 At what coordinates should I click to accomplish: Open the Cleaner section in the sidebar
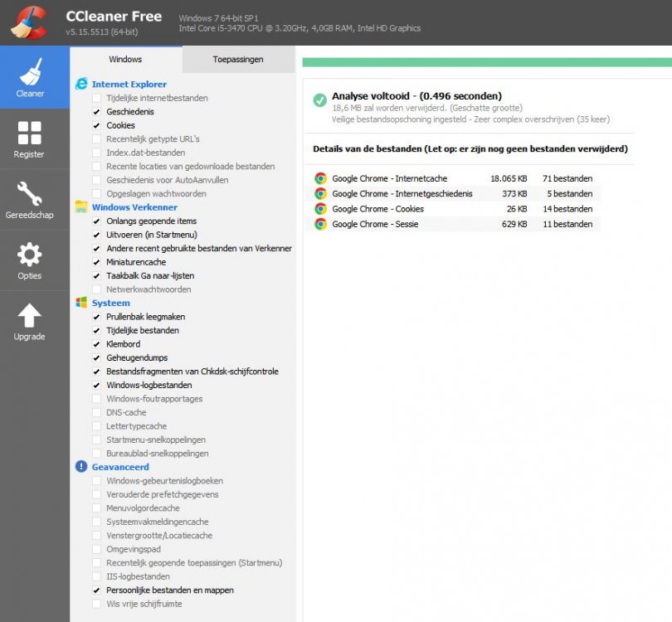click(x=30, y=77)
